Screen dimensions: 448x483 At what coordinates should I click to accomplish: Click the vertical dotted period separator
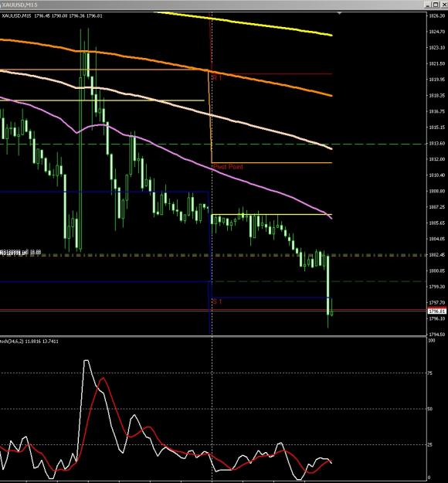[x=212, y=247]
